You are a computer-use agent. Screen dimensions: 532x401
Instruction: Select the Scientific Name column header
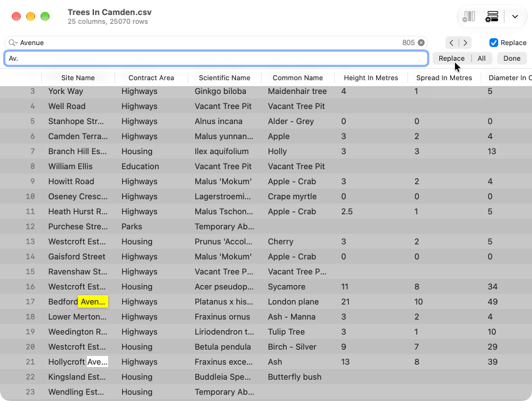point(225,78)
